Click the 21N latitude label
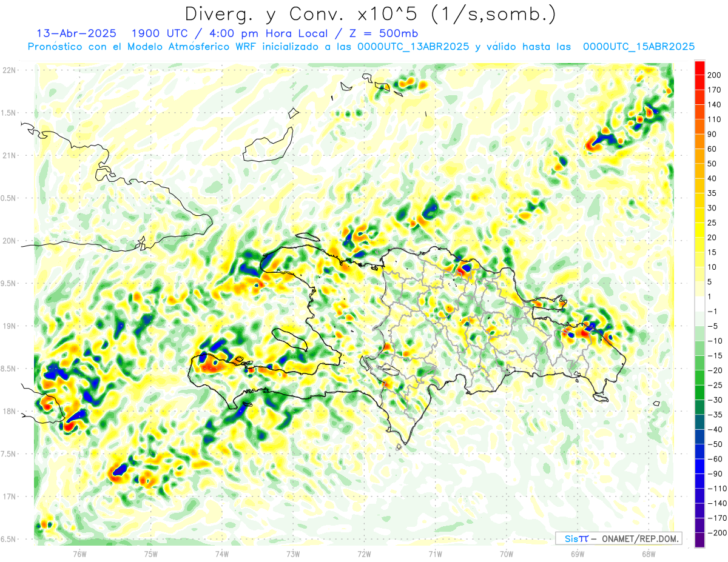 click(10, 156)
